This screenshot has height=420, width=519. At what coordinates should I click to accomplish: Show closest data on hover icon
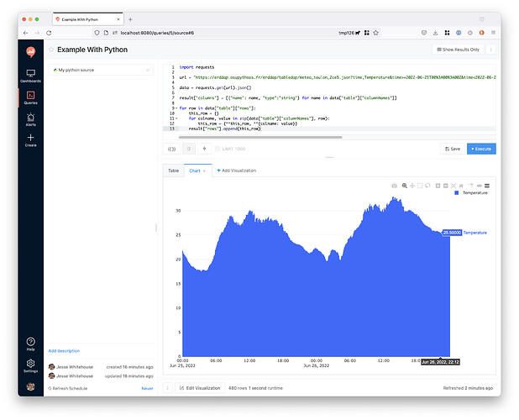(x=479, y=186)
